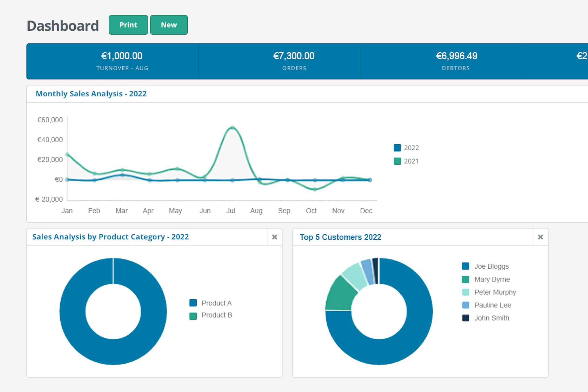Click the Monthly Sales Analysis - 2022 heading
Screen dimensions: 588x392
pos(91,94)
